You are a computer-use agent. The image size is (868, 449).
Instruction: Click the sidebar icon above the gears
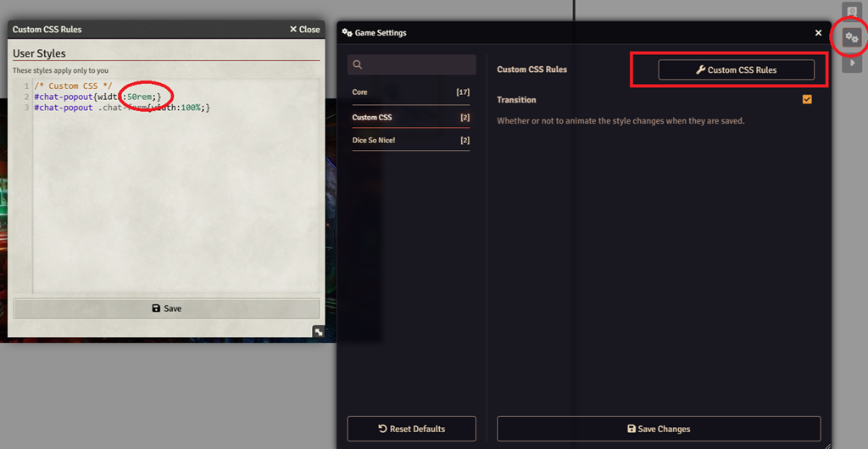[x=852, y=11]
